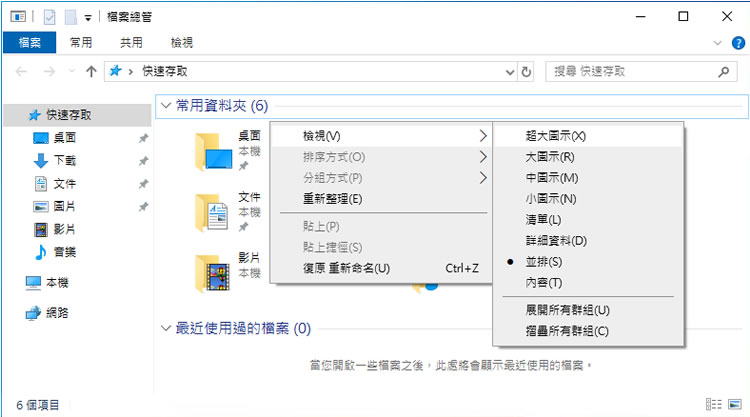Switch to the 共用 ribbon tab

pos(131,43)
